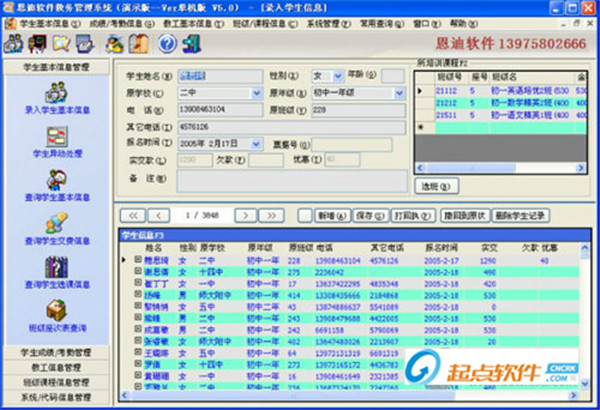Click the 原学校 column header in student list
This screenshot has height=410, width=600.
(x=212, y=248)
